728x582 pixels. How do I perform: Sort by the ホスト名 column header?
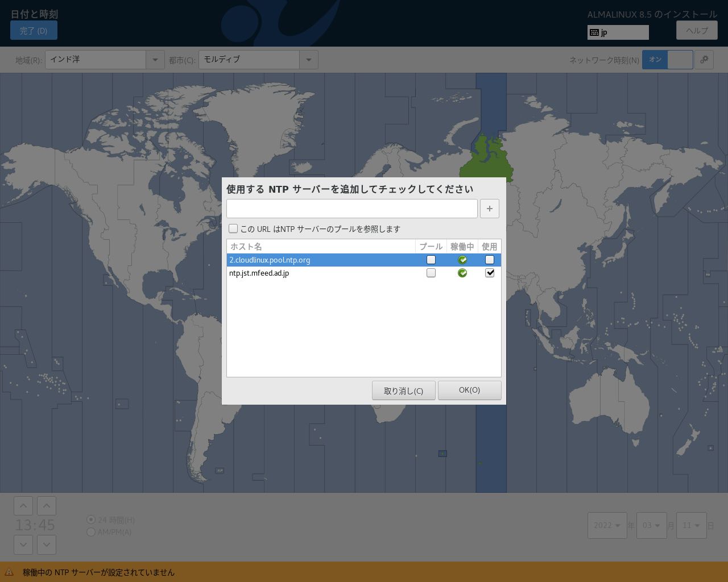pos(321,246)
